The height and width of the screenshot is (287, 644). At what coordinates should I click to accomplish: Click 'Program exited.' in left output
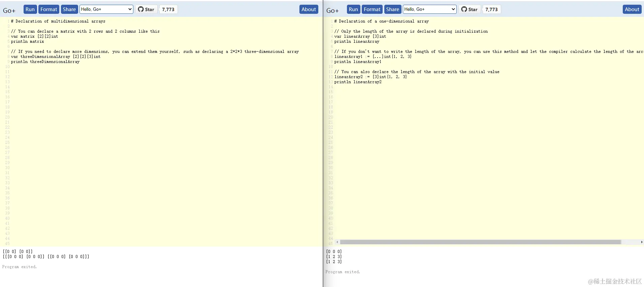point(20,267)
